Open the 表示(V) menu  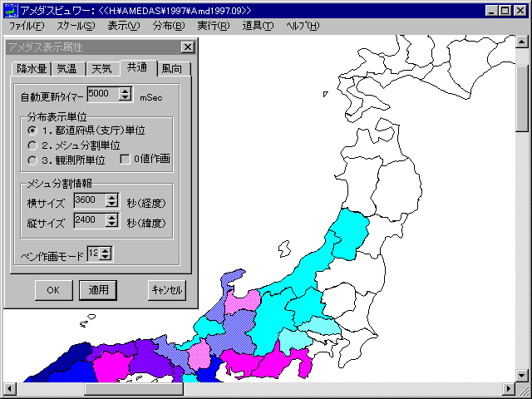click(x=124, y=26)
